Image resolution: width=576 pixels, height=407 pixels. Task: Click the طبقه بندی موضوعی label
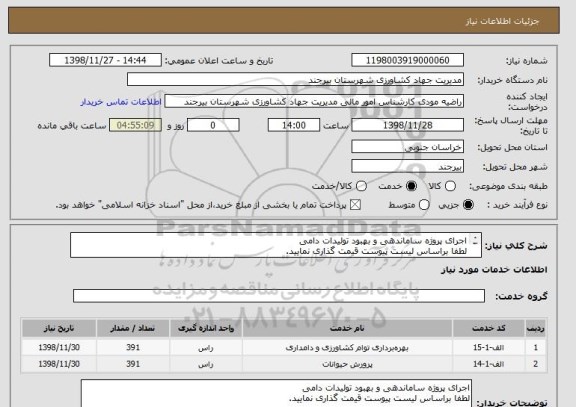point(508,187)
